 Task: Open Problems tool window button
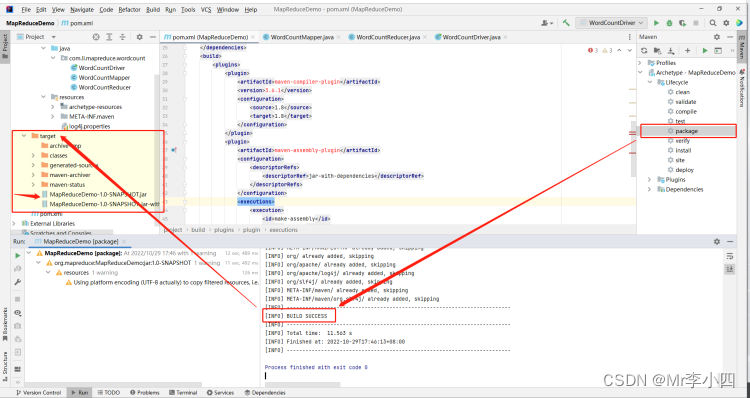pos(144,393)
